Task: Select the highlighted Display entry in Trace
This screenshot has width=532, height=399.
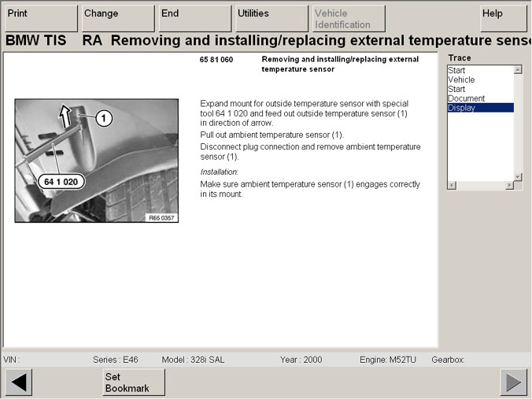Action: point(480,108)
